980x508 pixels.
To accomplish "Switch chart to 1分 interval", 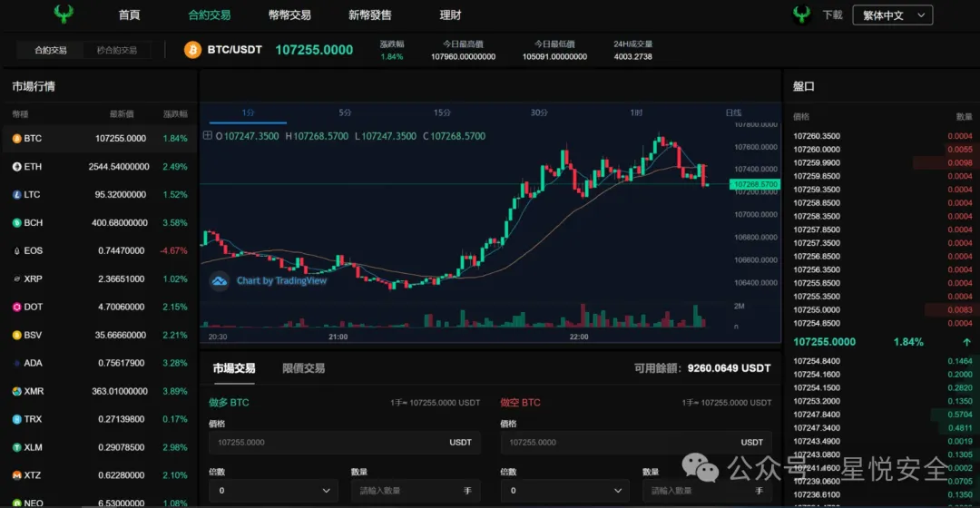I will point(248,112).
